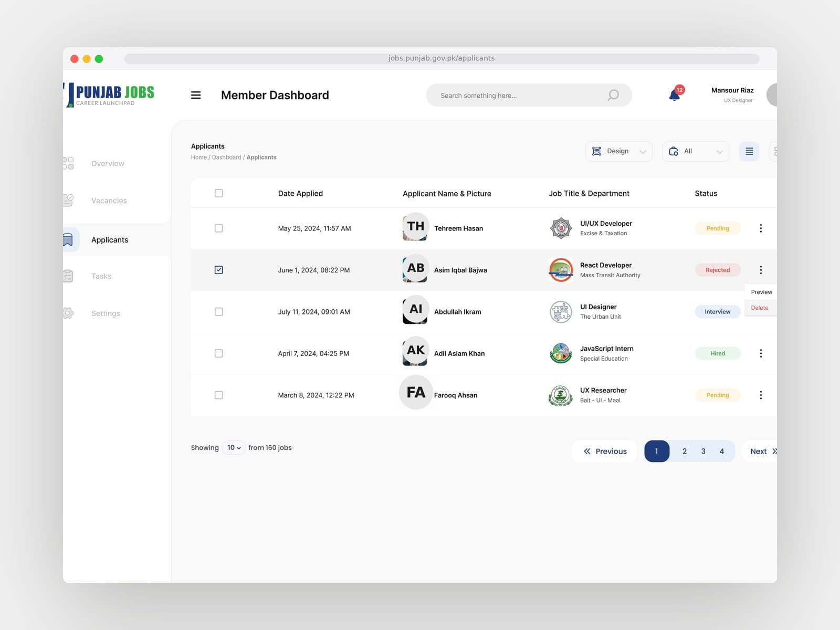Click the Interview status badge
This screenshot has width=840, height=630.
point(718,312)
